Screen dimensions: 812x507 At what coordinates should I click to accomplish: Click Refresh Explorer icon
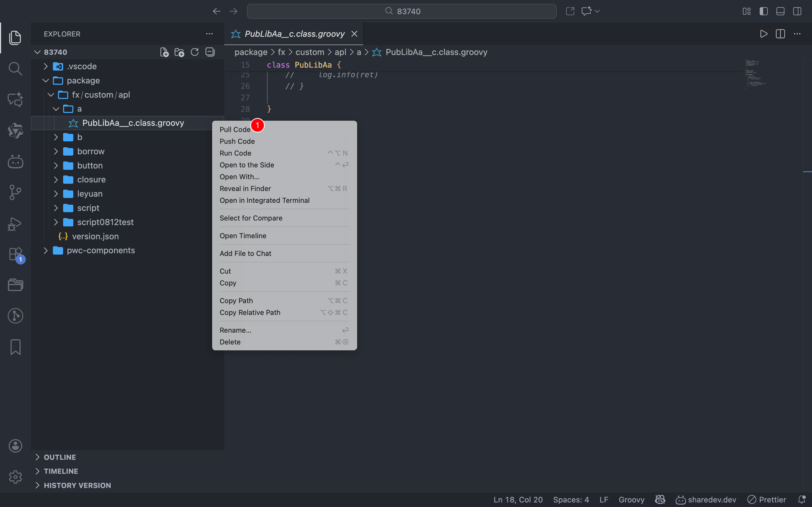[x=195, y=52]
